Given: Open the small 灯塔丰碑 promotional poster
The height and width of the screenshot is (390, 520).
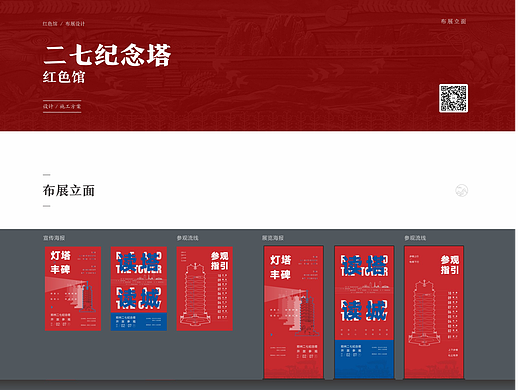Looking at the screenshot, I should pos(73,289).
